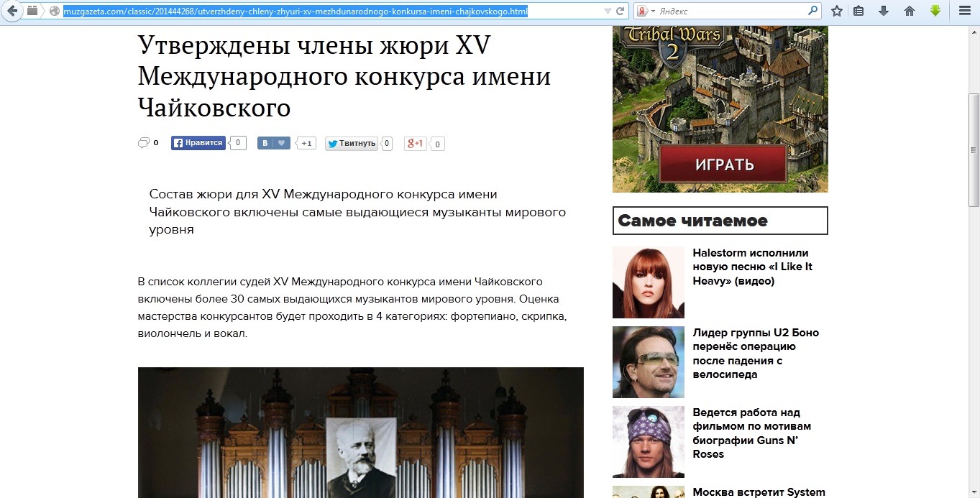Click the Tchaikovsky portrait organ photo
980x498 pixels.
[361, 433]
